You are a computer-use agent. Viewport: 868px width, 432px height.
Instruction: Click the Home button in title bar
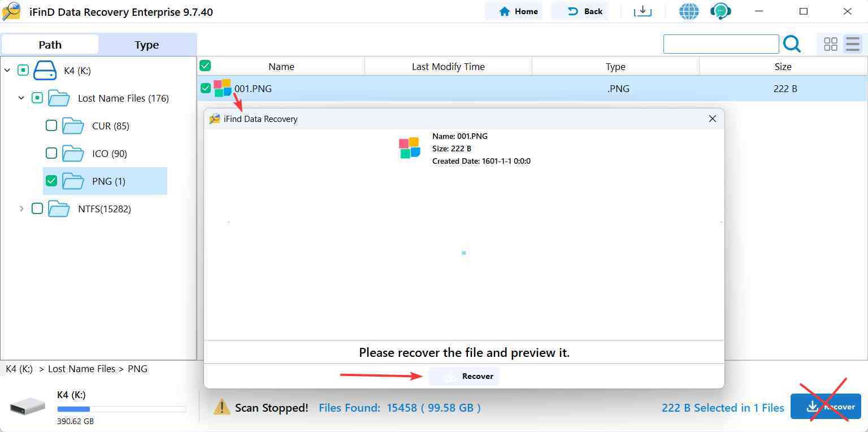(514, 11)
